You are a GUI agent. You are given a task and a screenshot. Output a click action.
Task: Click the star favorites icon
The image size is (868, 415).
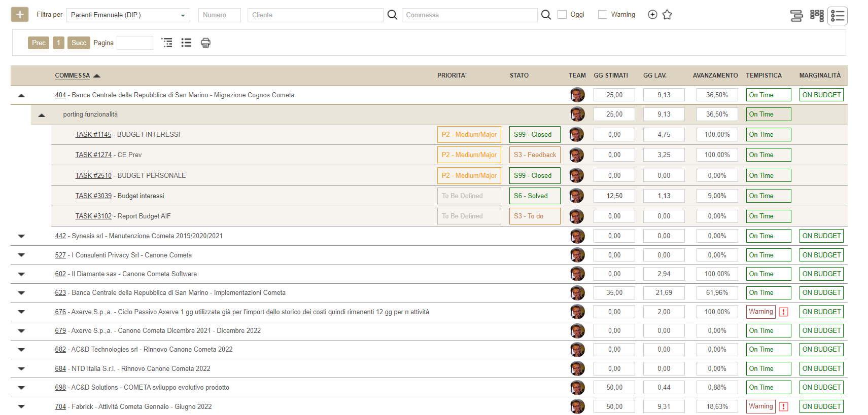667,15
